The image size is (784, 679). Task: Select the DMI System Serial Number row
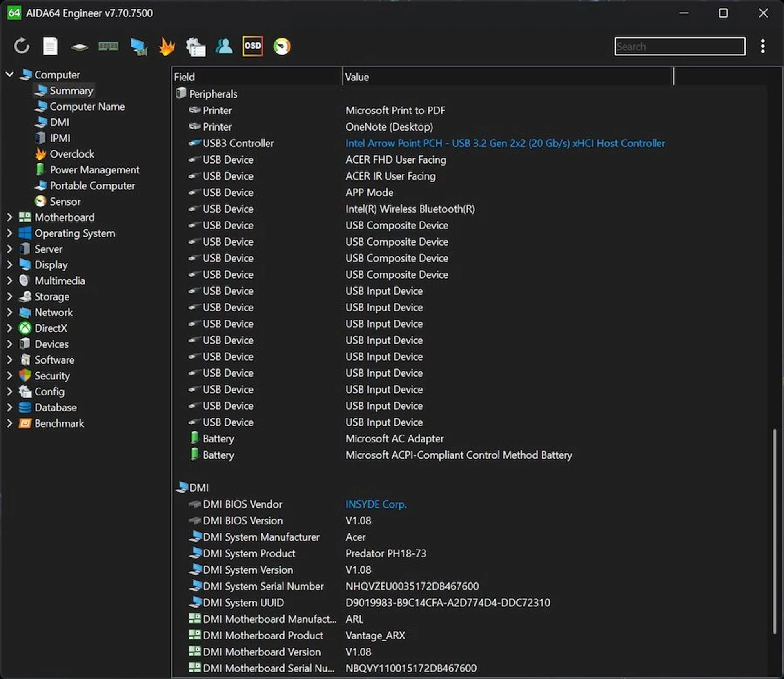469,586
